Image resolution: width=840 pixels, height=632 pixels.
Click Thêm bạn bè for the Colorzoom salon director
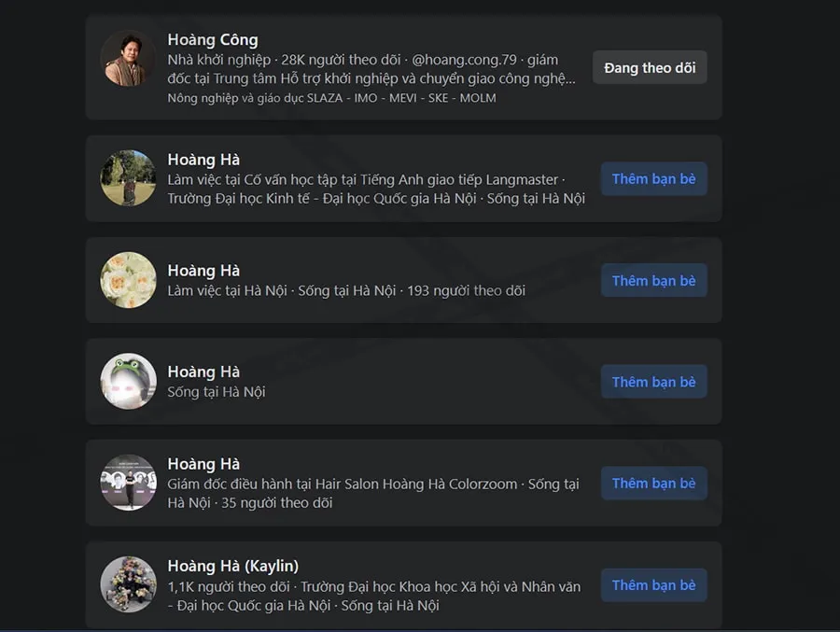tap(654, 483)
